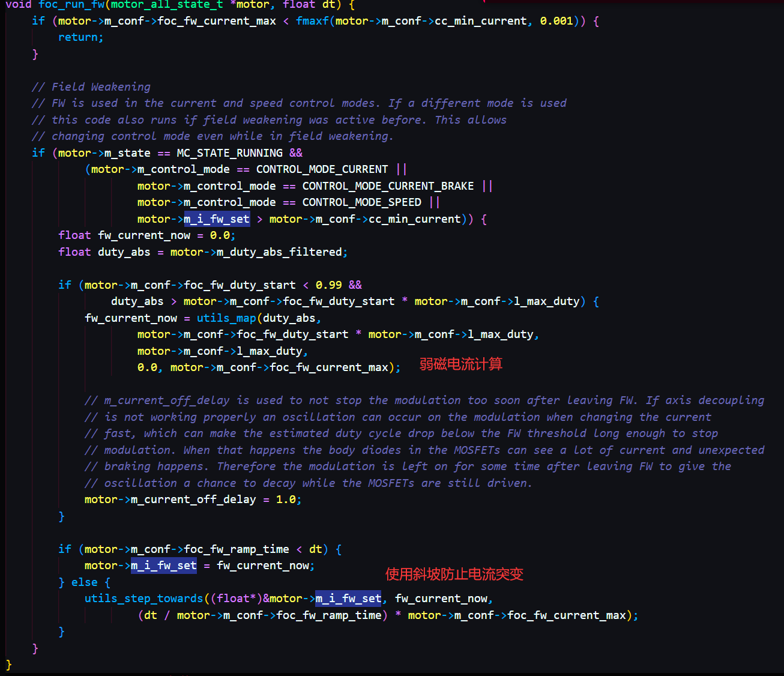The image size is (784, 676).
Task: Click the utils_step_towards function call
Action: point(143,599)
